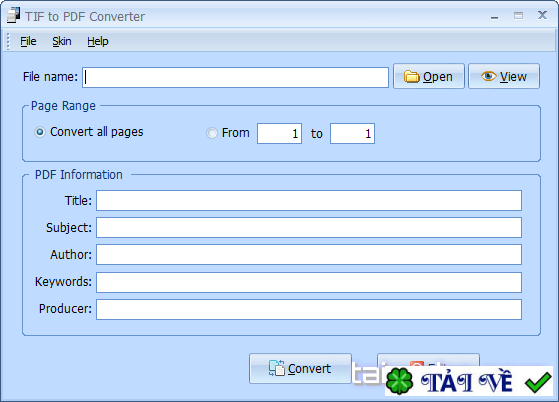This screenshot has width=559, height=402.
Task: Minimize the TIF to PDF Converter window
Action: click(494, 17)
